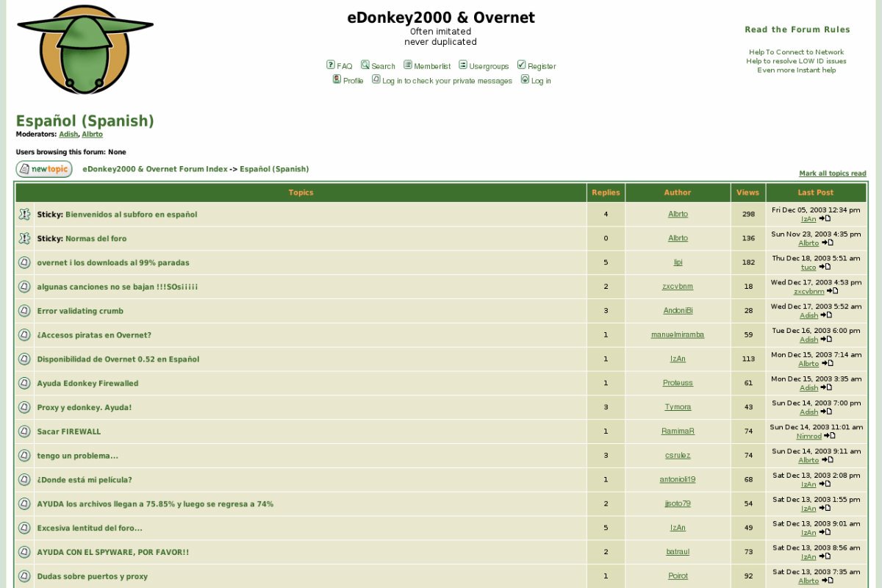
Task: Open topic about overnet downloads paradas al 99%
Action: (x=114, y=262)
